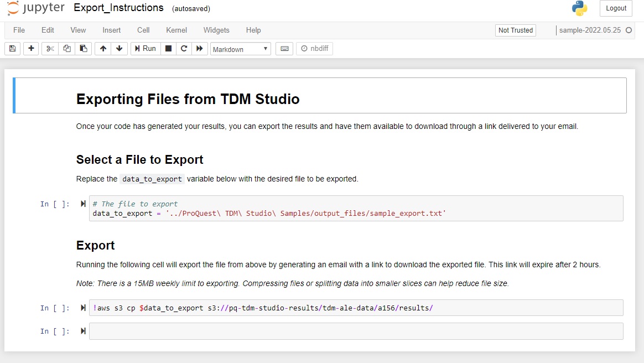The width and height of the screenshot is (644, 363).
Task: Open the Edit menu
Action: 48,30
